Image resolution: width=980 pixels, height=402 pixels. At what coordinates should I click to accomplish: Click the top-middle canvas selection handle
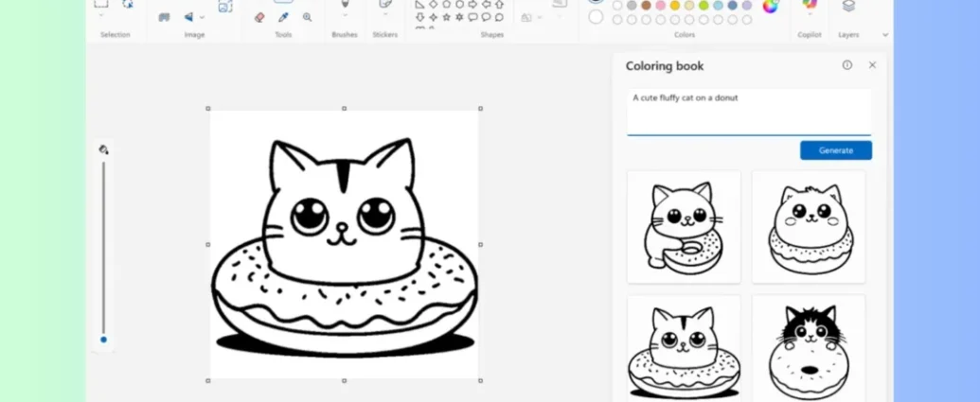click(345, 109)
